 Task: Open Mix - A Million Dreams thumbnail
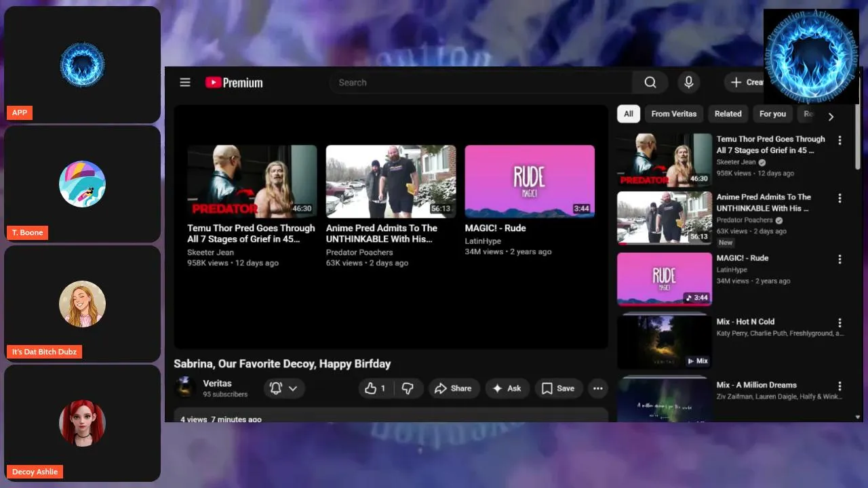pyautogui.click(x=665, y=399)
